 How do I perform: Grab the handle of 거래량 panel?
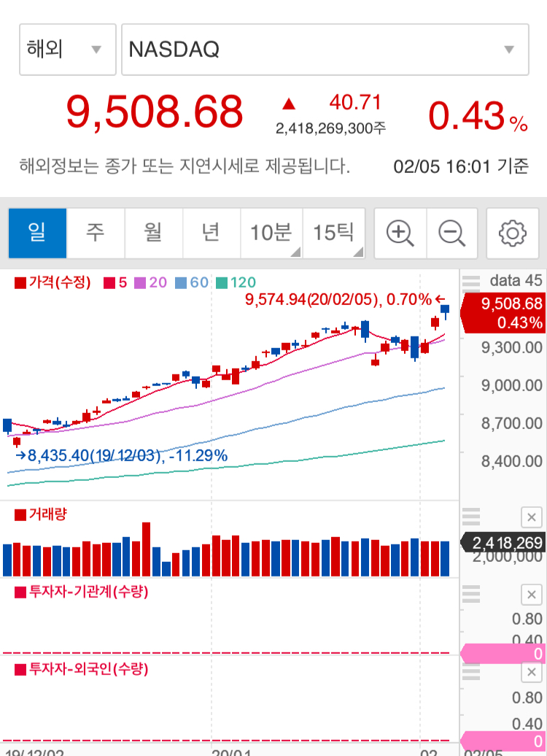(x=471, y=517)
